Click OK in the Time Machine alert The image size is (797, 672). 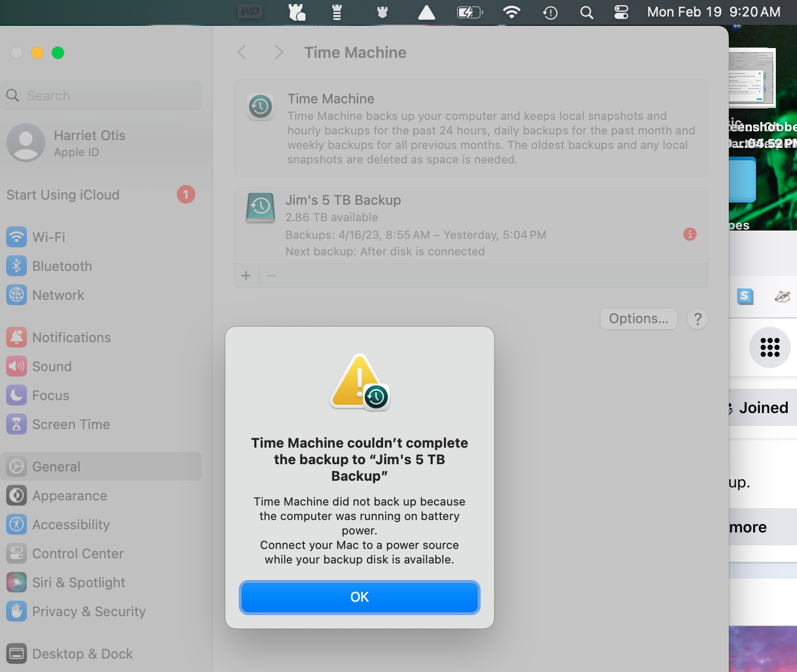click(359, 597)
